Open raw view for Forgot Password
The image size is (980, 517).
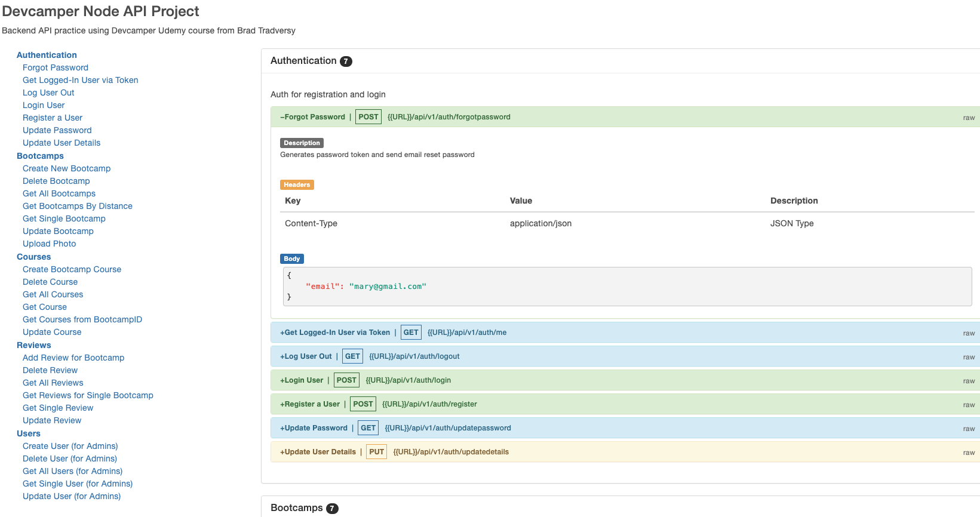click(x=969, y=118)
